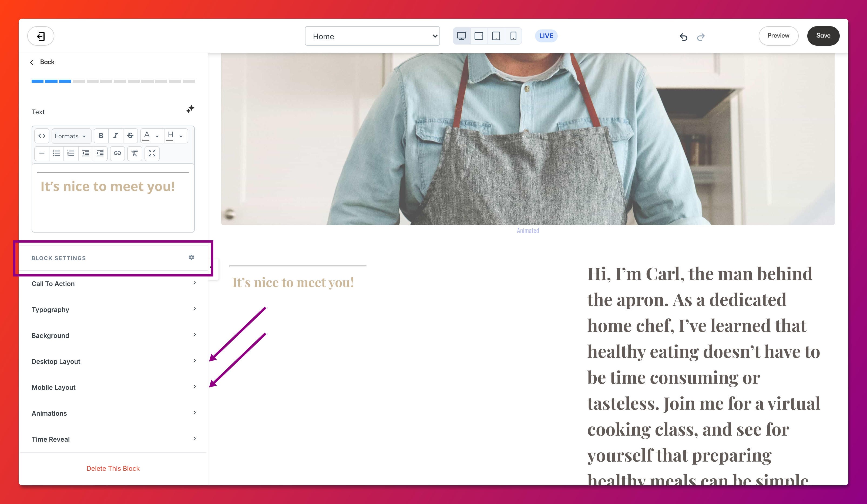Apply the text color A button
Screen dimensions: 867x504
pyautogui.click(x=147, y=136)
